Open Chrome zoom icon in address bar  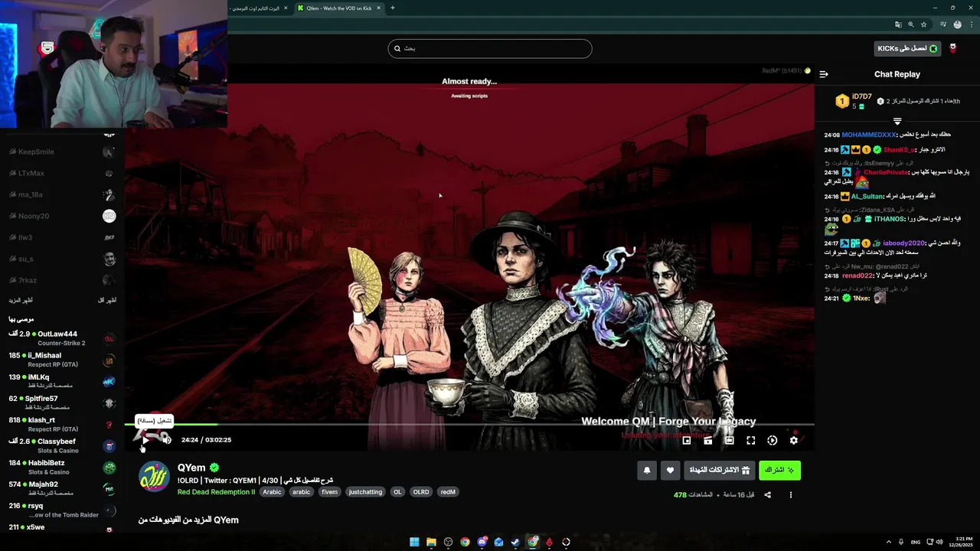(911, 24)
